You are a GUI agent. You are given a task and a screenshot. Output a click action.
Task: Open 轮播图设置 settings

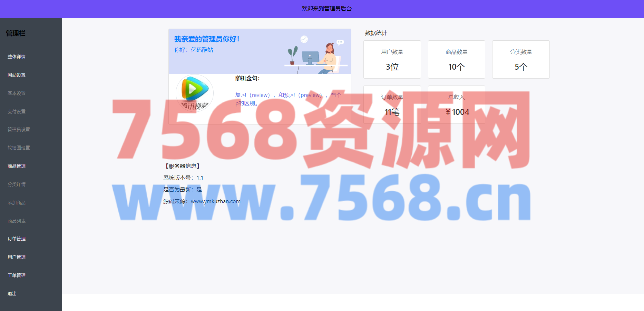(19, 148)
